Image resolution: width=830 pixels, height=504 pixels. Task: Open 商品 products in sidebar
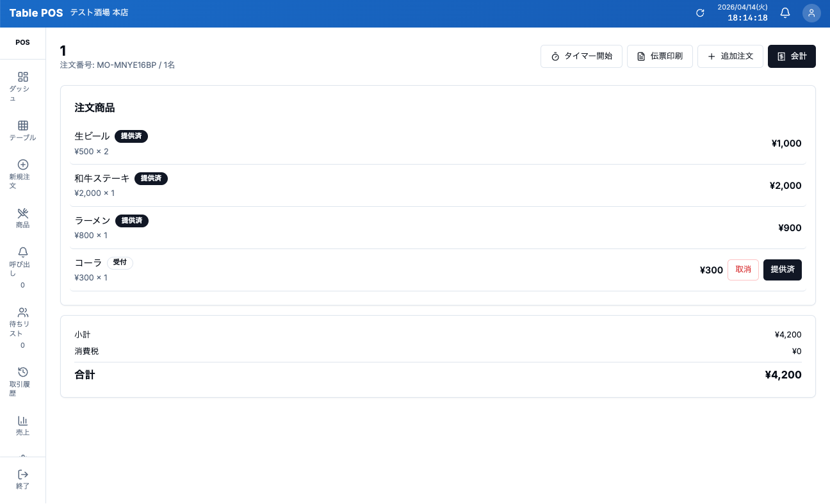22,218
